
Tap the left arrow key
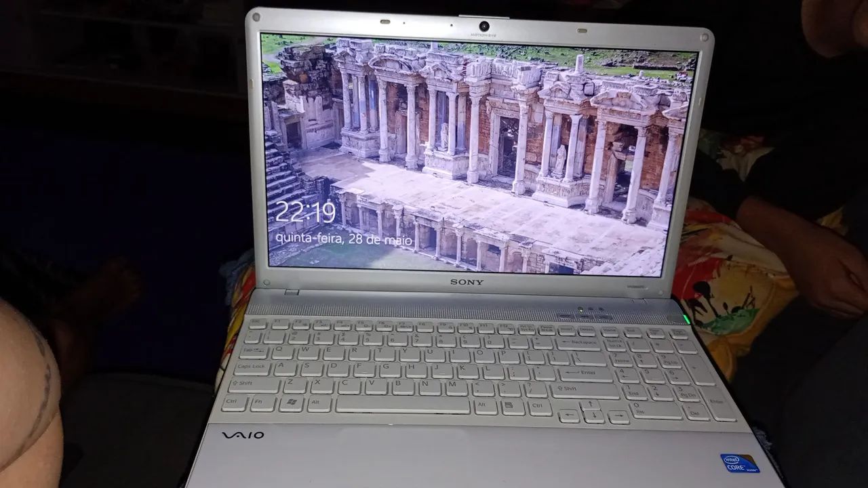coord(568,416)
